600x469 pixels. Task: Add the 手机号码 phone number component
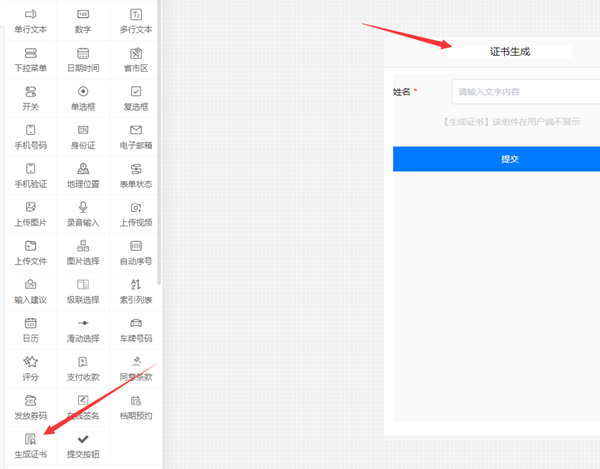[x=31, y=137]
